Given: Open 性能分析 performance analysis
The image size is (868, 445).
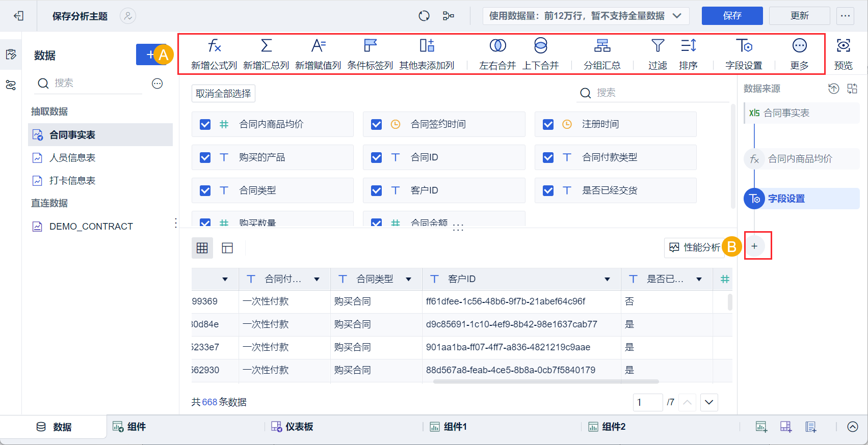Looking at the screenshot, I should [x=694, y=247].
